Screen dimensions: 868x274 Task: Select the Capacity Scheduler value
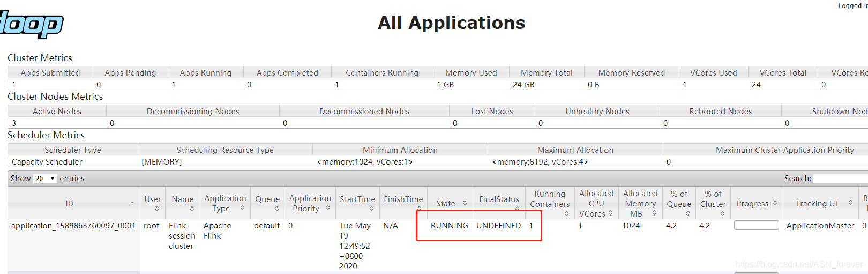click(x=47, y=162)
